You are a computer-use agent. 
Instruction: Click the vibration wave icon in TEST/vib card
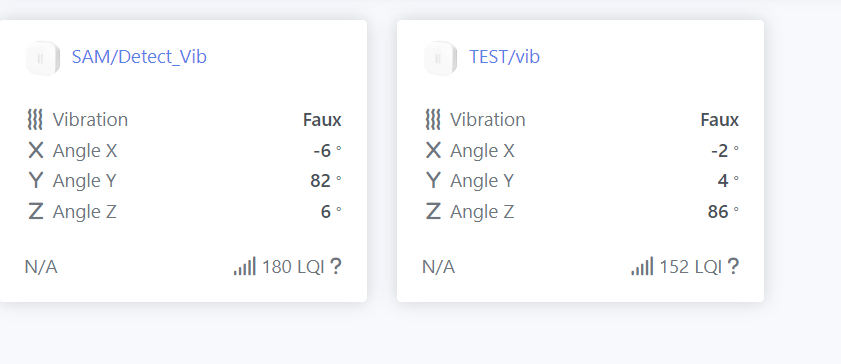click(x=433, y=120)
